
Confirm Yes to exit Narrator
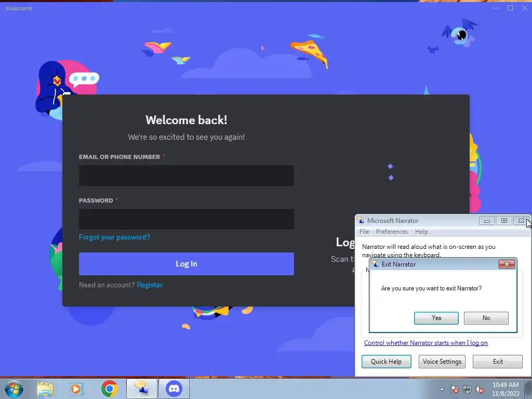436,318
